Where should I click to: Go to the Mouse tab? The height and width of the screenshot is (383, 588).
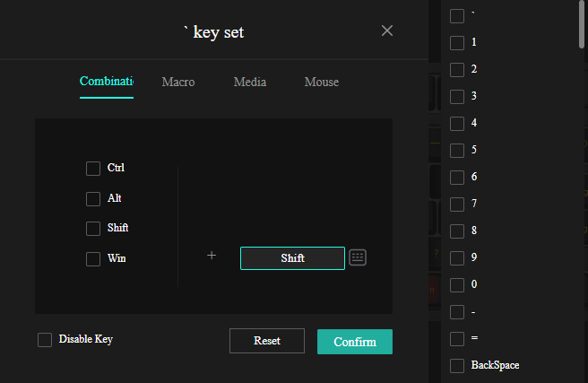tap(322, 82)
